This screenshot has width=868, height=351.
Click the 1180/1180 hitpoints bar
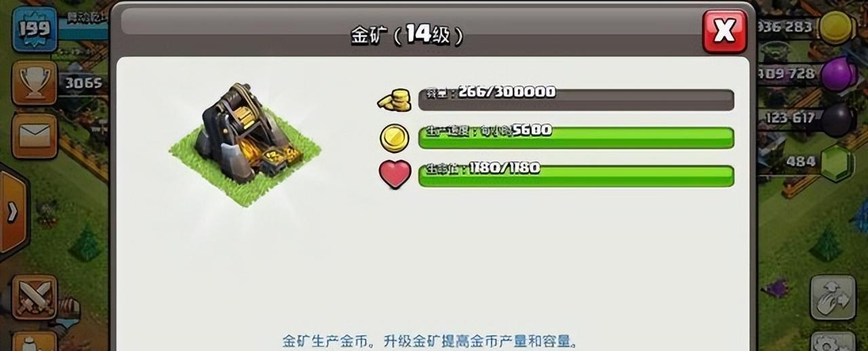[x=576, y=175]
